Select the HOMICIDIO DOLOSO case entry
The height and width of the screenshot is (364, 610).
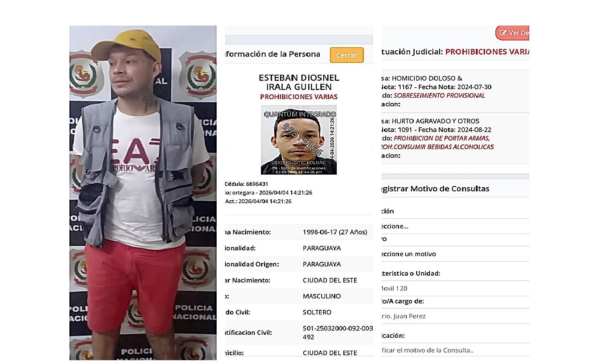pos(455,91)
